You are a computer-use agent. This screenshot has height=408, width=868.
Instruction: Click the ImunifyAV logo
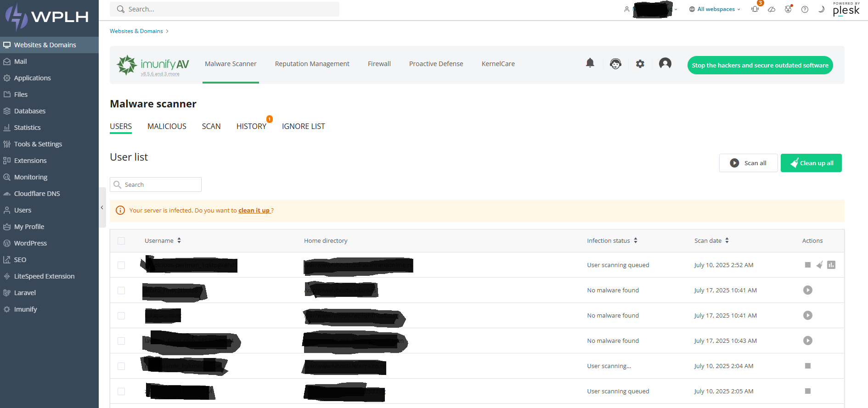click(x=152, y=65)
